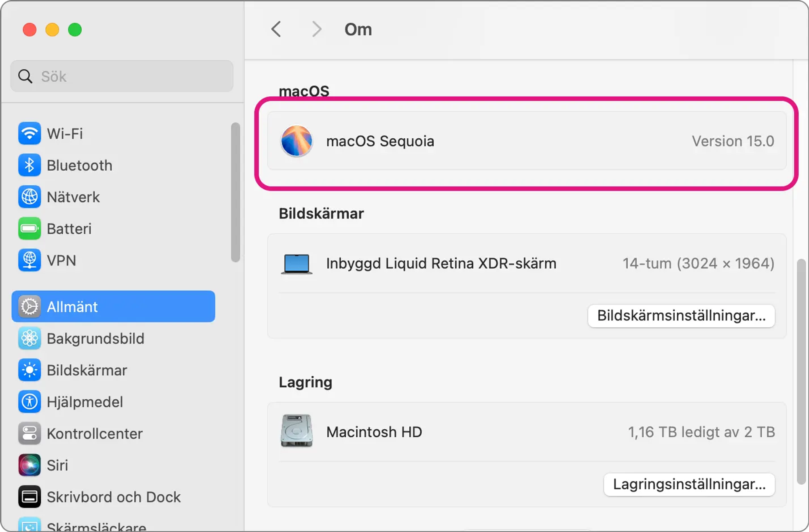Minimize window with yellow button
The width and height of the screenshot is (809, 532).
[x=52, y=30]
